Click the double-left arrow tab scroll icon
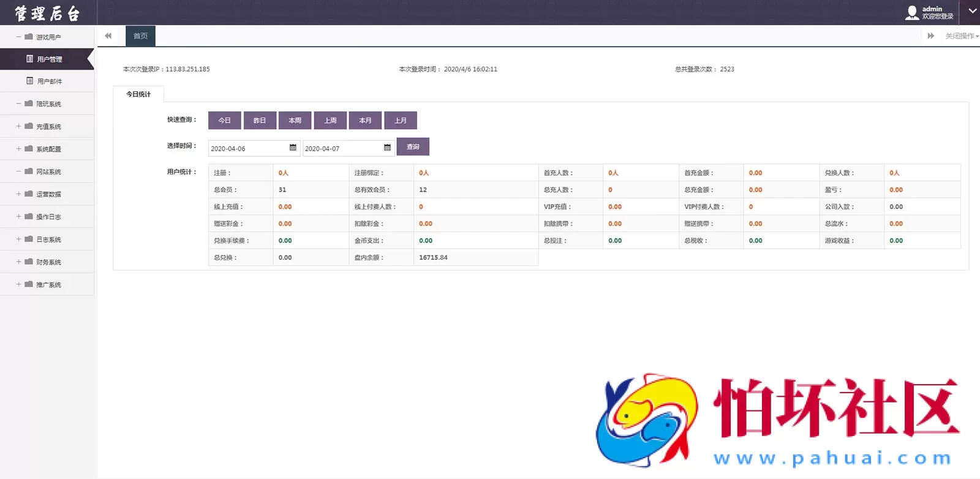Viewport: 980px width, 479px height. (108, 36)
